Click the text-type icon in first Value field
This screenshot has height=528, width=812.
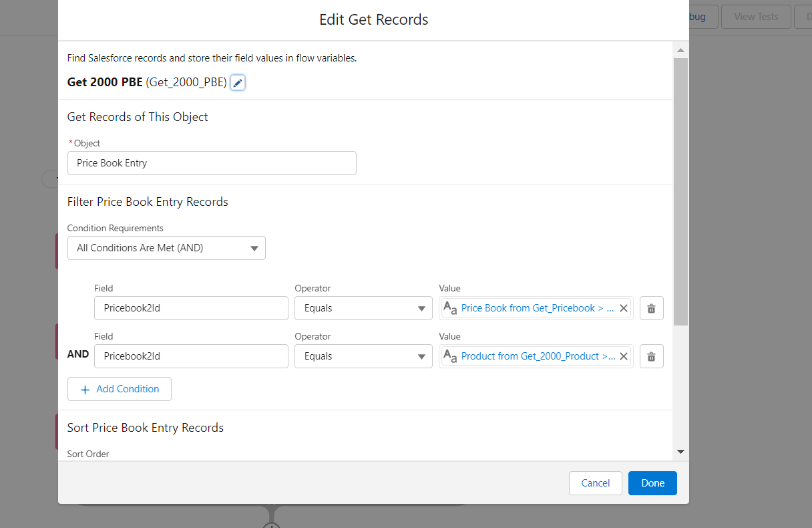(x=450, y=308)
